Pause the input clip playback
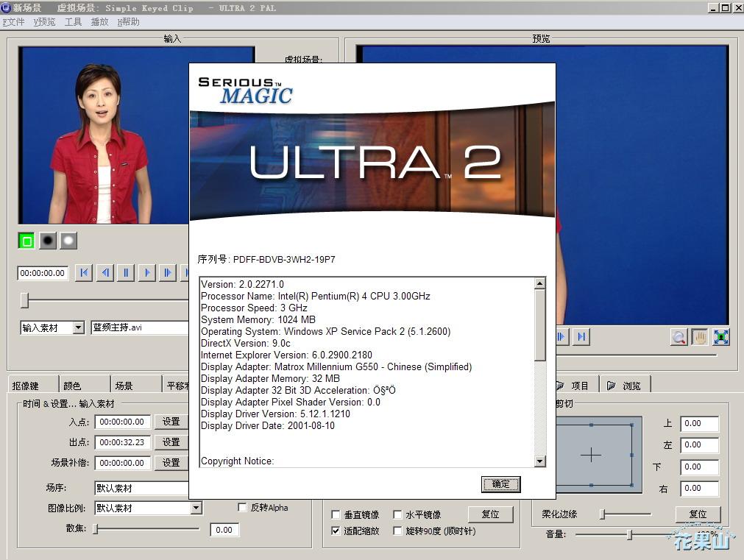The height and width of the screenshot is (560, 744). tap(126, 273)
